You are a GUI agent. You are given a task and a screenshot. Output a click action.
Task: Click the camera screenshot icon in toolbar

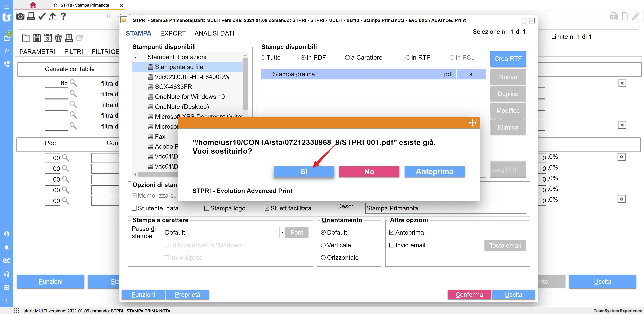[20, 16]
